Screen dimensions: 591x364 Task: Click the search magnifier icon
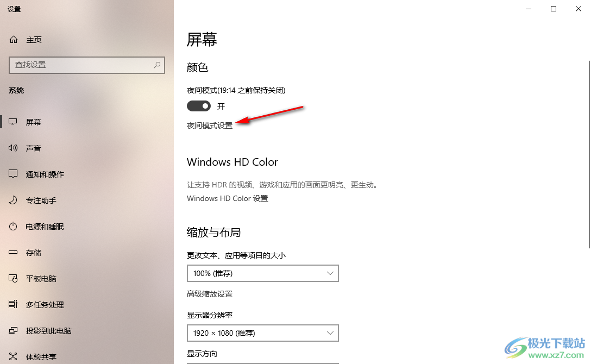coord(157,65)
